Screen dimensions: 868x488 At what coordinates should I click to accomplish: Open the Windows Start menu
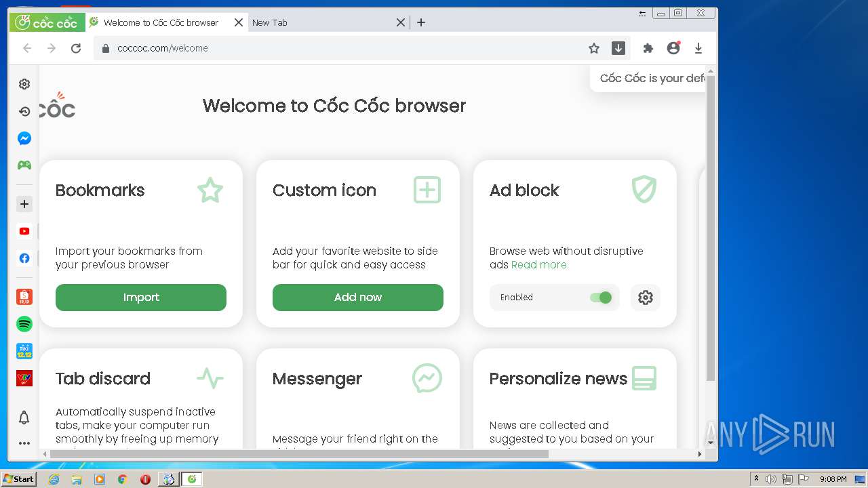point(18,479)
